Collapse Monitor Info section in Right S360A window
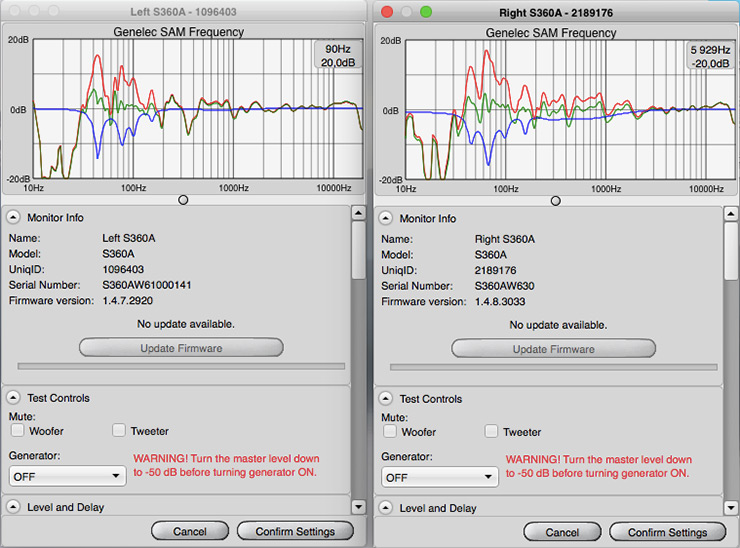The height and width of the screenshot is (548, 740). [x=386, y=219]
